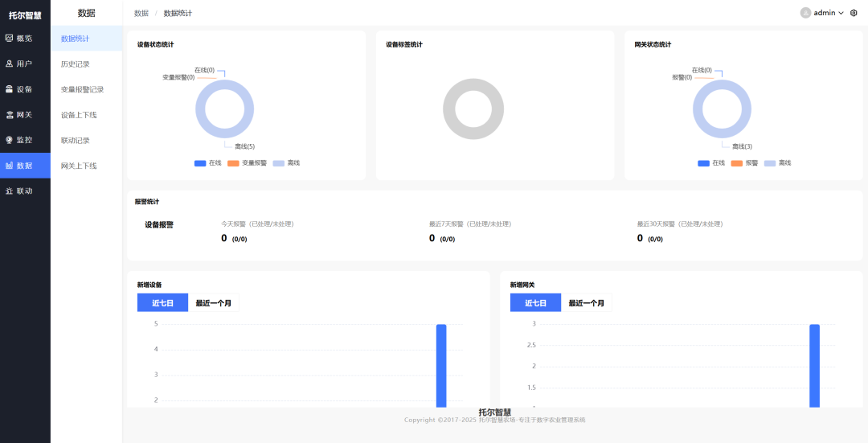Open 数据统计 submenu item

coord(86,39)
